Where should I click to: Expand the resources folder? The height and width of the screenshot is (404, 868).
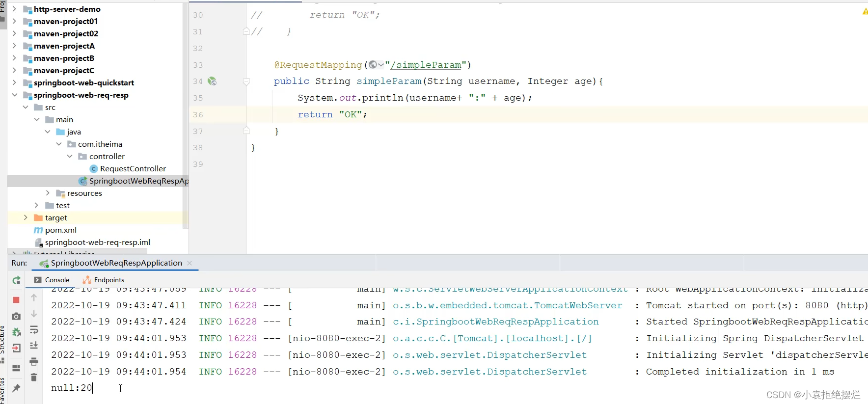tap(48, 193)
